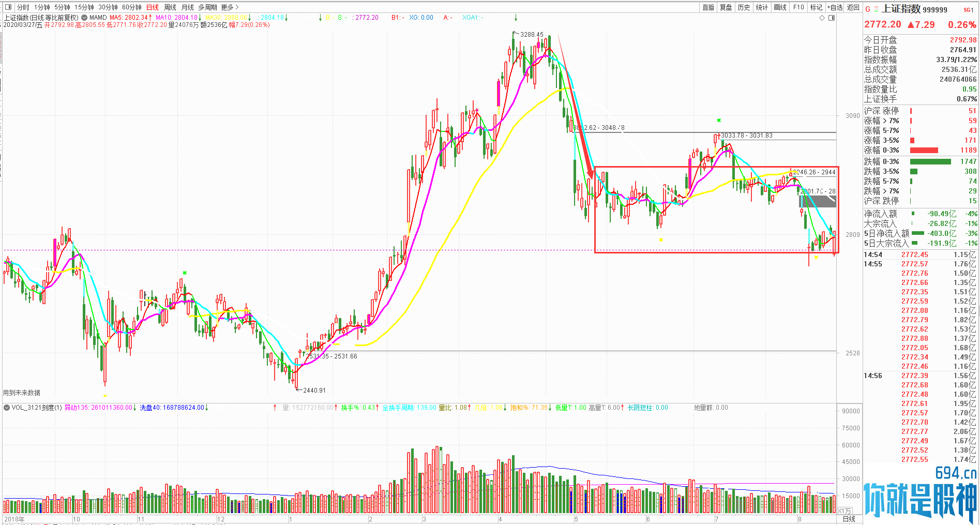Screen dimensions: 980x525
Task: Toggle the left sidebar panel icon
Action: [x=8, y=7]
